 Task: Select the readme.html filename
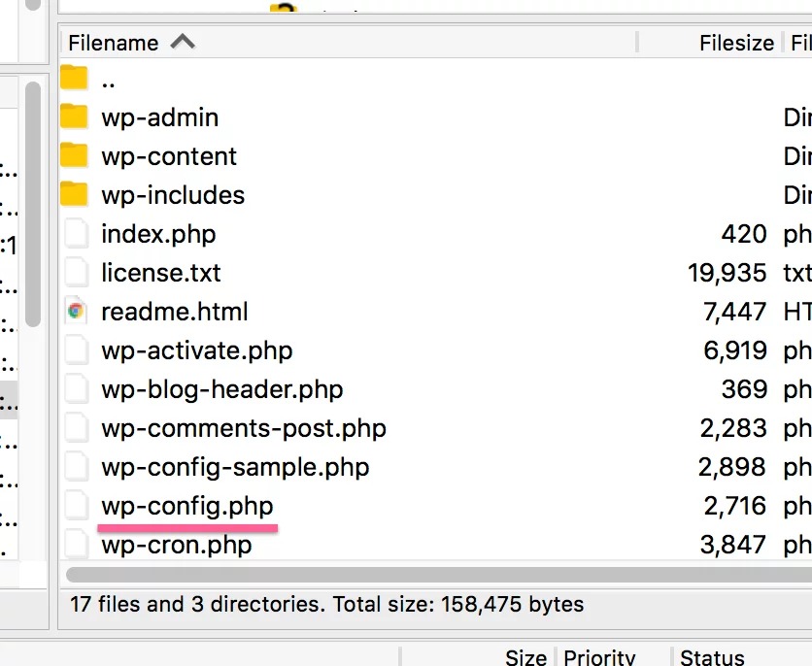pyautogui.click(x=175, y=312)
